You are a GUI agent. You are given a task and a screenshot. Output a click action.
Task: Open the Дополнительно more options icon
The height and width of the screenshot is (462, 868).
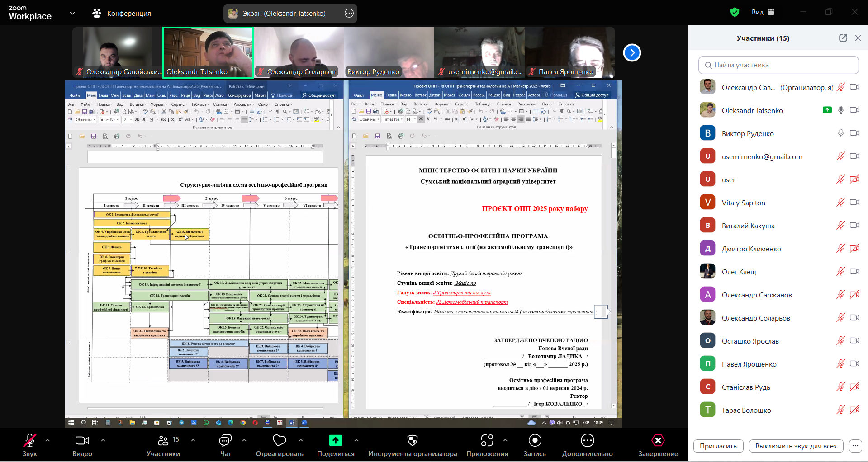587,440
